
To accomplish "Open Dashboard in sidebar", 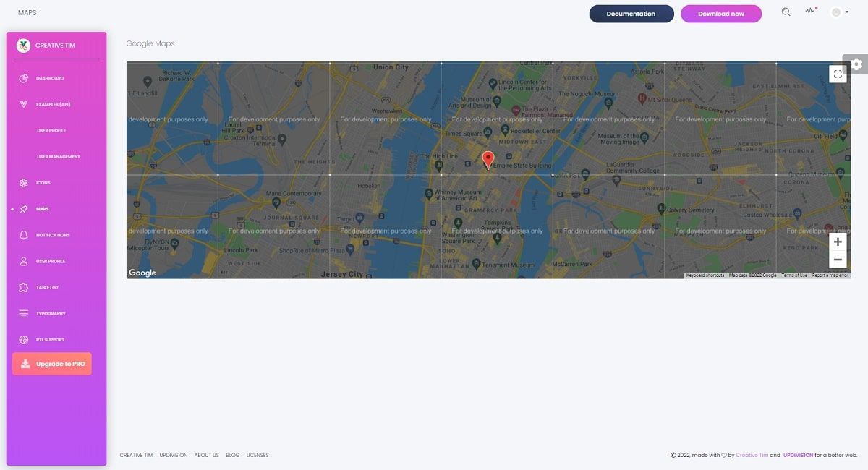I will (50, 78).
